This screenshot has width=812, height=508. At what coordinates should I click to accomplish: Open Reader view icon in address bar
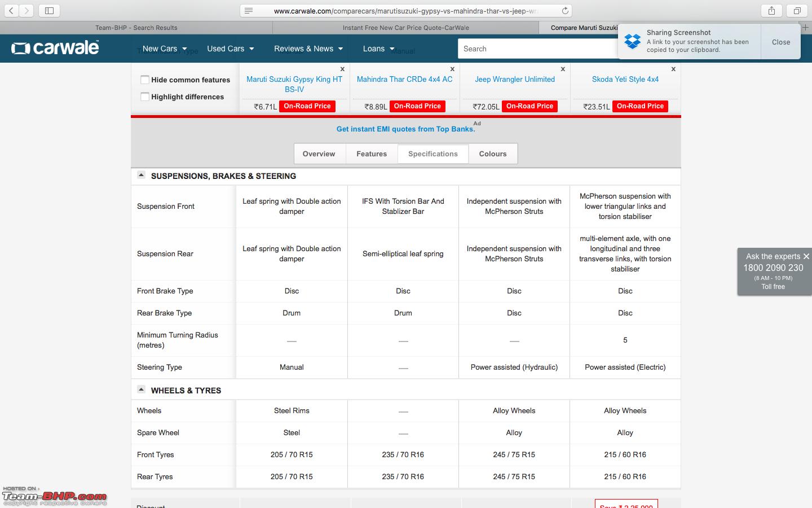[249, 11]
